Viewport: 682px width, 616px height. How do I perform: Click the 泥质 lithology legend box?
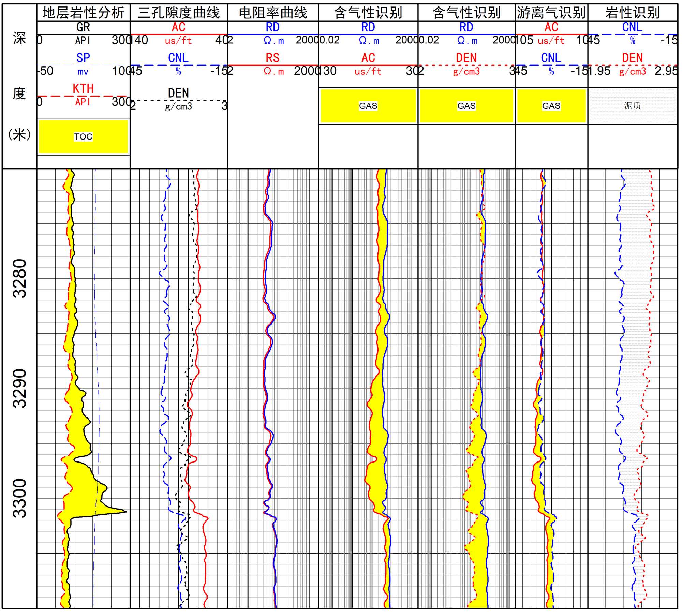pyautogui.click(x=633, y=106)
